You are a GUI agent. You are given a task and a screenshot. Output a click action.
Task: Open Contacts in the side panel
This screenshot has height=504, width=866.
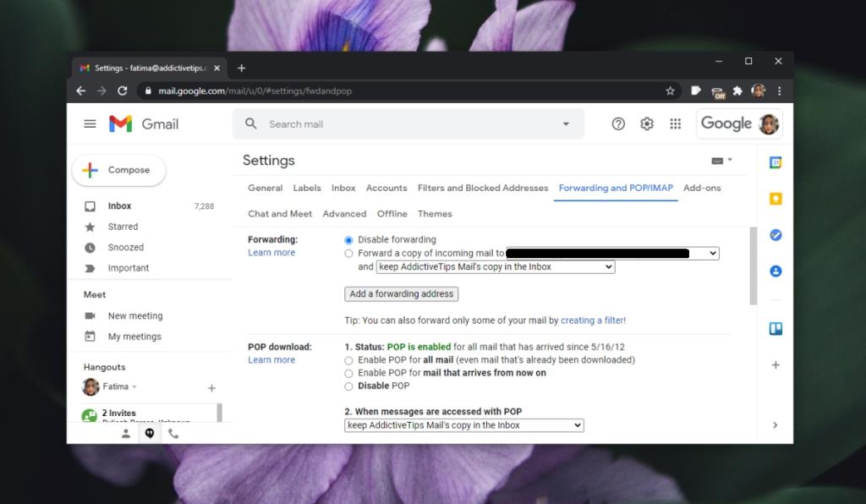tap(776, 271)
